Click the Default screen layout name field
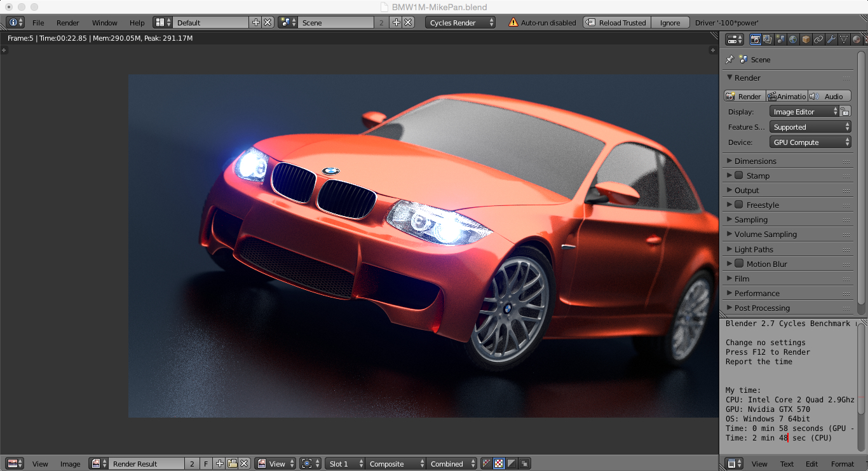 (211, 22)
